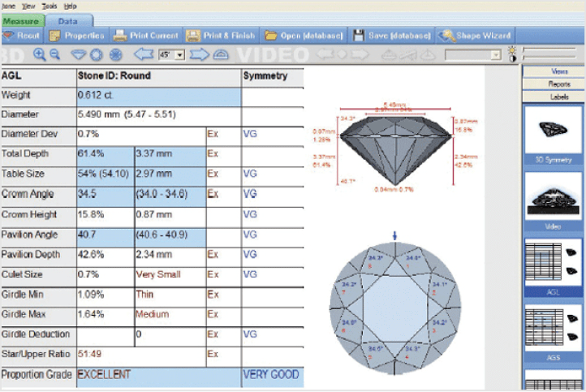
Task: Click the rotate left arrow icon
Action: (x=144, y=54)
